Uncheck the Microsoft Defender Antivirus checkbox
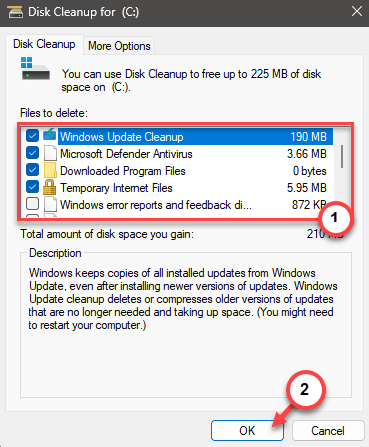Viewport: 369px width, 447px height. [x=32, y=153]
